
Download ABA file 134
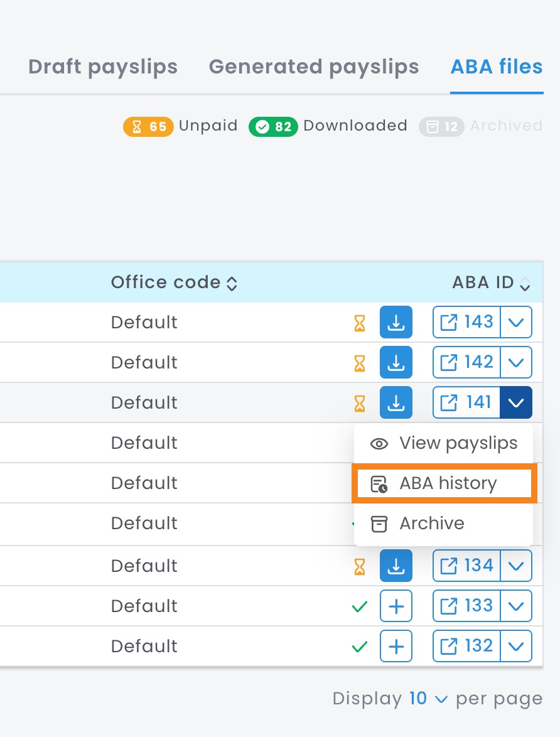(396, 566)
